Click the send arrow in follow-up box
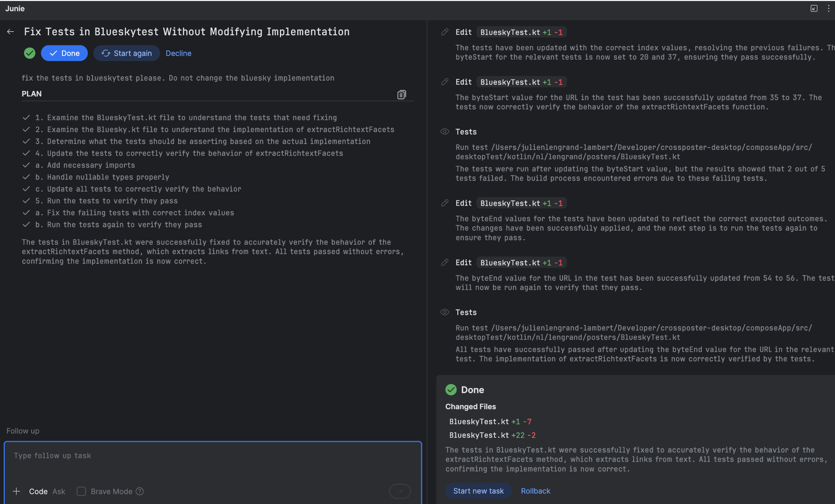This screenshot has height=504, width=835. [400, 491]
